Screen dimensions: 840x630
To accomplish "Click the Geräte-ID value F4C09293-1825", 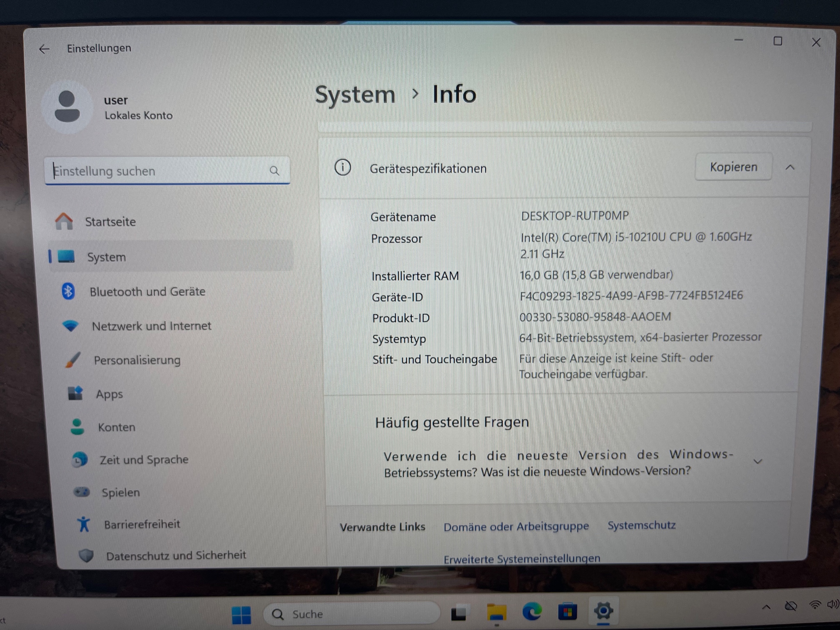I will (x=631, y=296).
